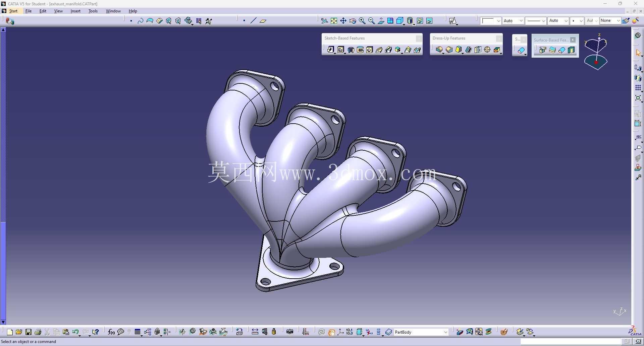The image size is (644, 346).
Task: Close the Sketch-Based Features toolbar
Action: tap(419, 38)
